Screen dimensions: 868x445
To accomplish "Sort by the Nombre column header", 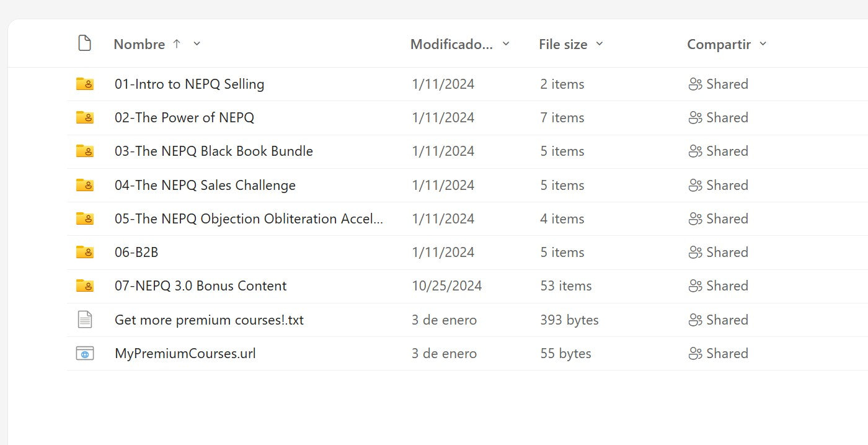I will [139, 44].
